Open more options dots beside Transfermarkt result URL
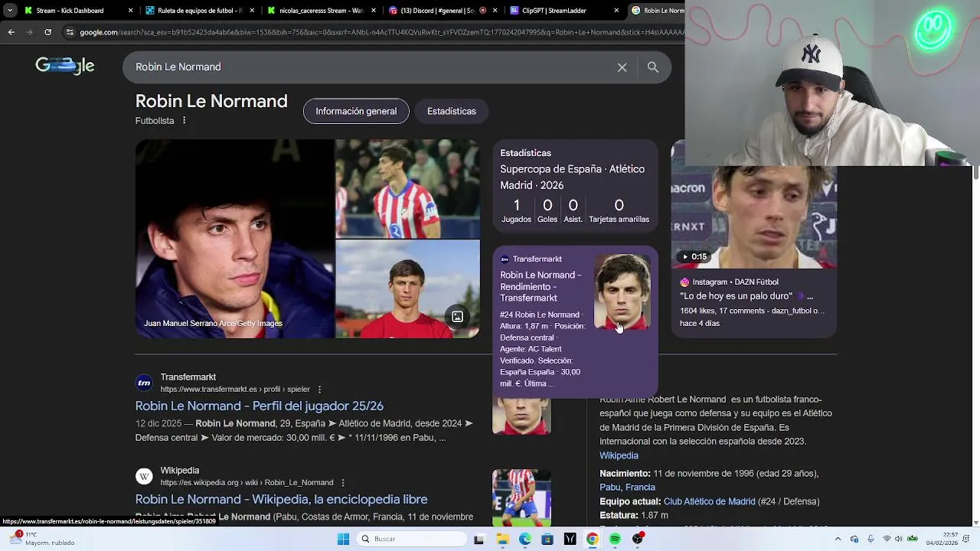This screenshot has width=980, height=551. tap(319, 390)
